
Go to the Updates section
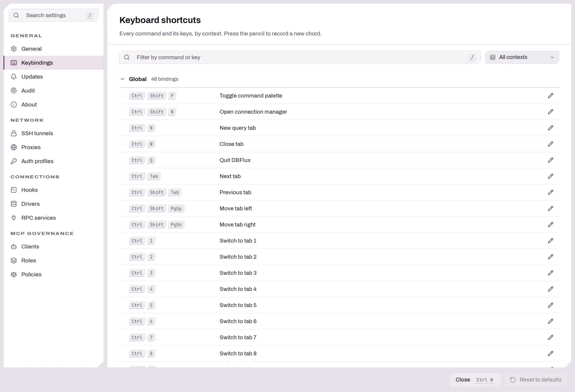click(54, 77)
